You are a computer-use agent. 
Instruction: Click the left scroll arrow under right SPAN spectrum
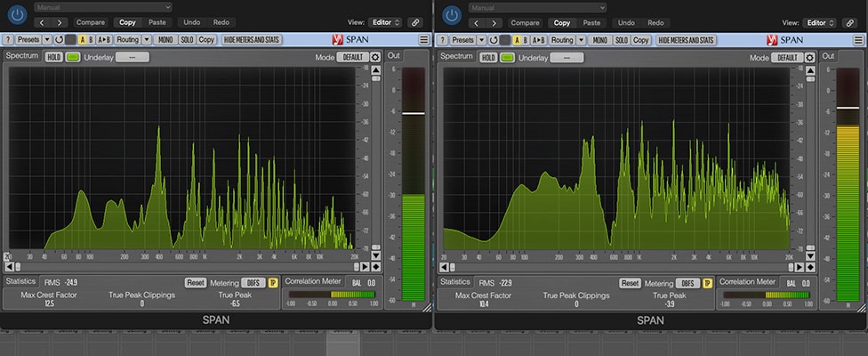[444, 267]
